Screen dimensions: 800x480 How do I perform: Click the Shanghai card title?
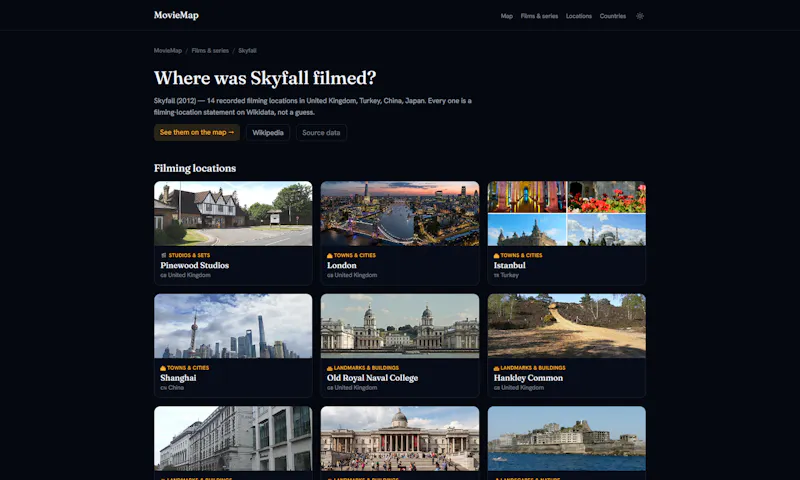pos(178,377)
